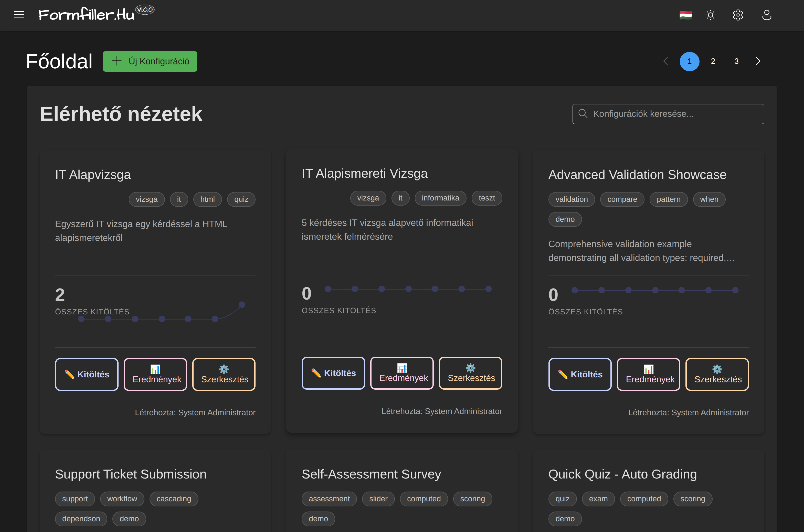Viewport: 804px width, 532px height.
Task: Select the 'html' tag on IT Alapvizsga
Action: (207, 199)
